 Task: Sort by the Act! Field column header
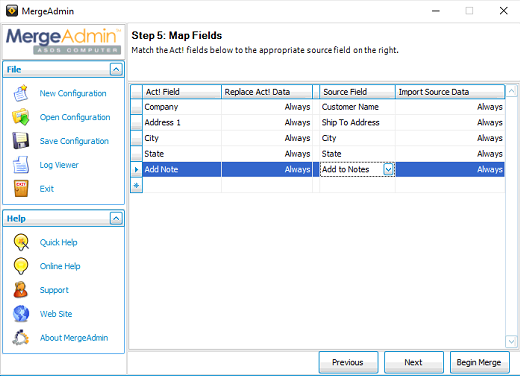pos(182,92)
